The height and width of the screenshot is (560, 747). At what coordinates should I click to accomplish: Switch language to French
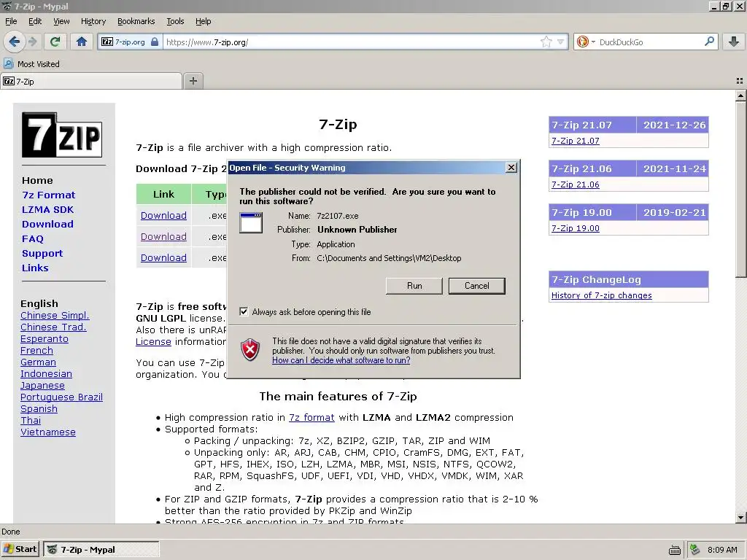coord(36,351)
